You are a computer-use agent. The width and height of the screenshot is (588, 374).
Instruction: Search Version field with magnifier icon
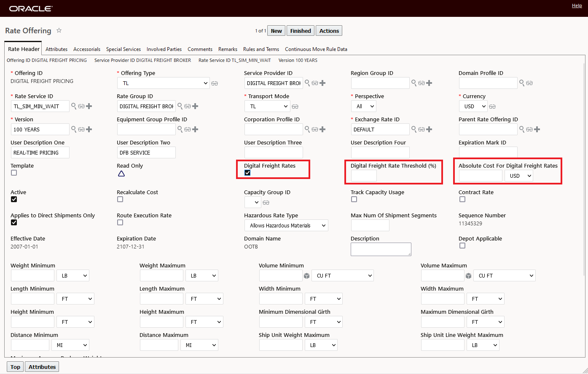tap(74, 129)
